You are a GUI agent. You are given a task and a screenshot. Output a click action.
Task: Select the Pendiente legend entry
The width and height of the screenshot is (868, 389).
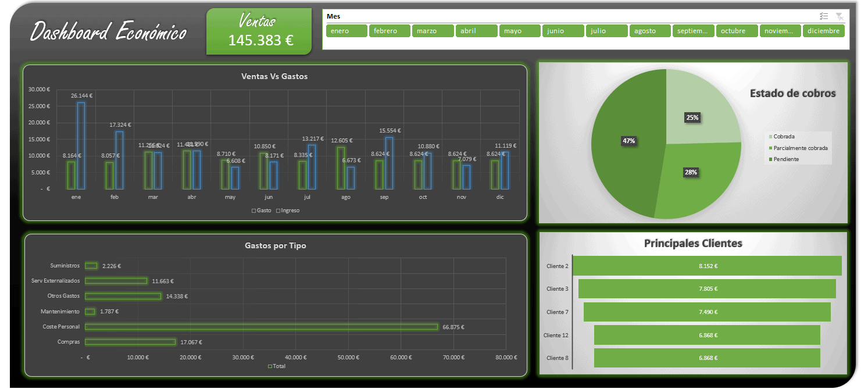pyautogui.click(x=783, y=159)
